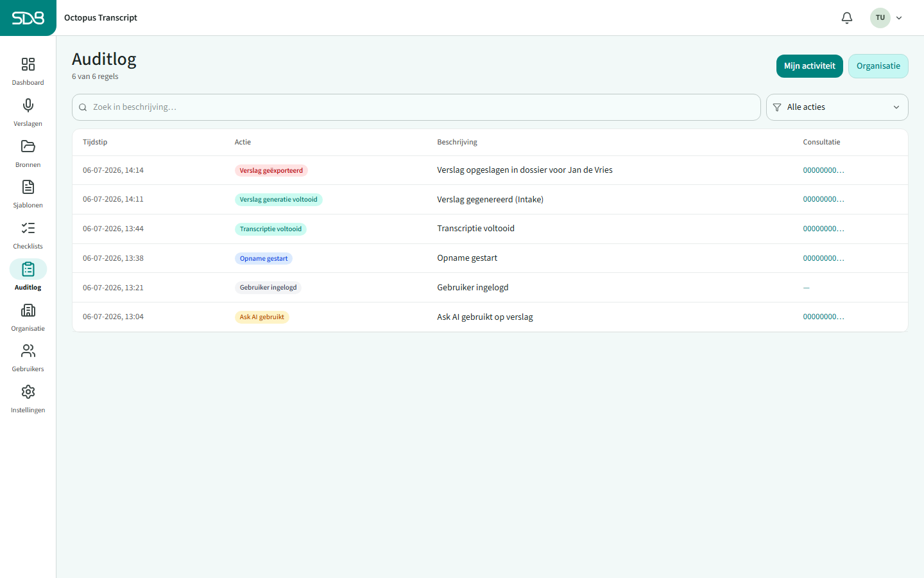
Task: Click description about Jan de Vries dossier
Action: (525, 170)
